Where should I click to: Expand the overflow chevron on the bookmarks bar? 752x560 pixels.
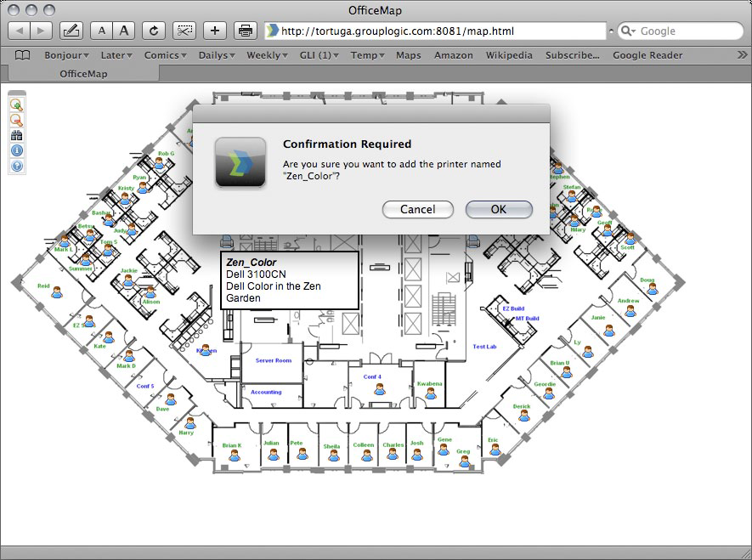point(743,54)
